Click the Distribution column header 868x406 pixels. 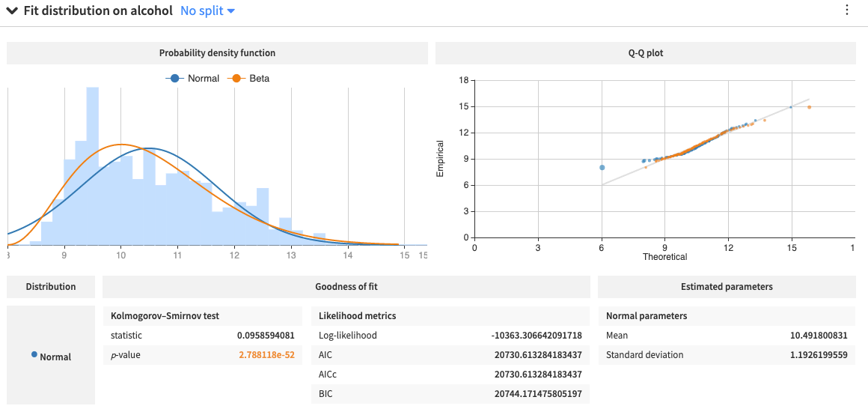pyautogui.click(x=51, y=286)
